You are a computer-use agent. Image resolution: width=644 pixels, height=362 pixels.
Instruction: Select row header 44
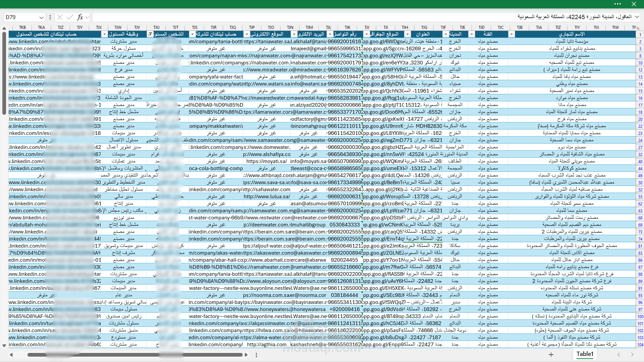[640, 169]
